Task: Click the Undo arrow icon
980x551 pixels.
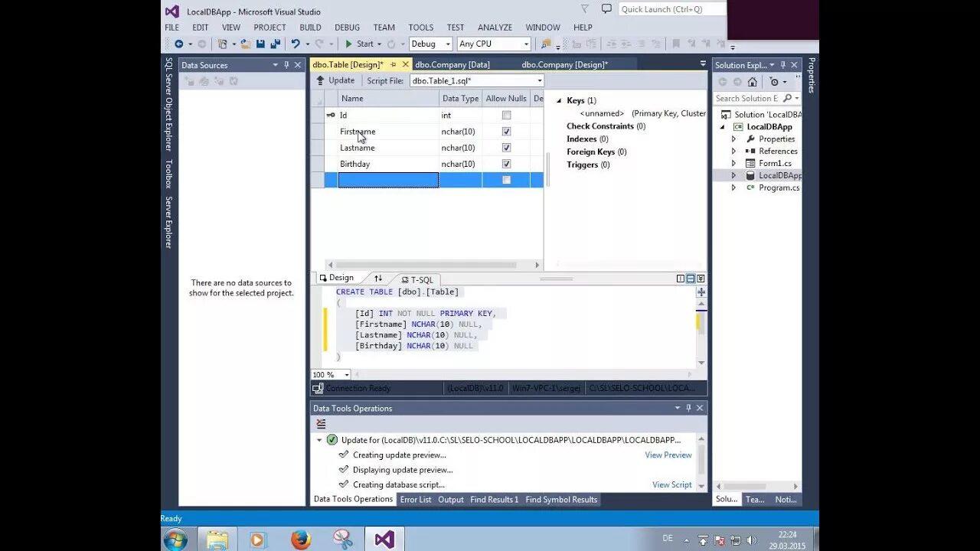Action: click(x=296, y=44)
